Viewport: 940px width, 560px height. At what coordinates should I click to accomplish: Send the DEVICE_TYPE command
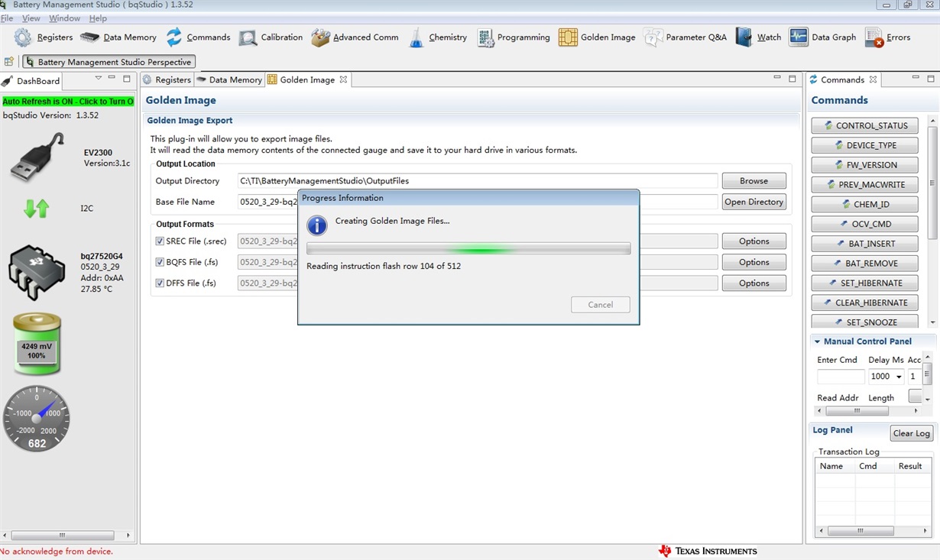(865, 145)
